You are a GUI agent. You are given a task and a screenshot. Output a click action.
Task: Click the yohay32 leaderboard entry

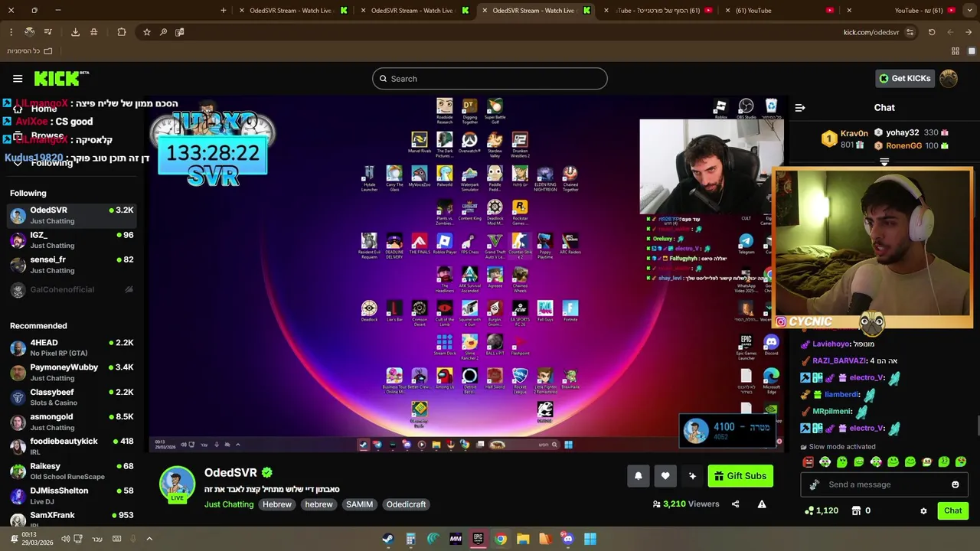(913, 132)
